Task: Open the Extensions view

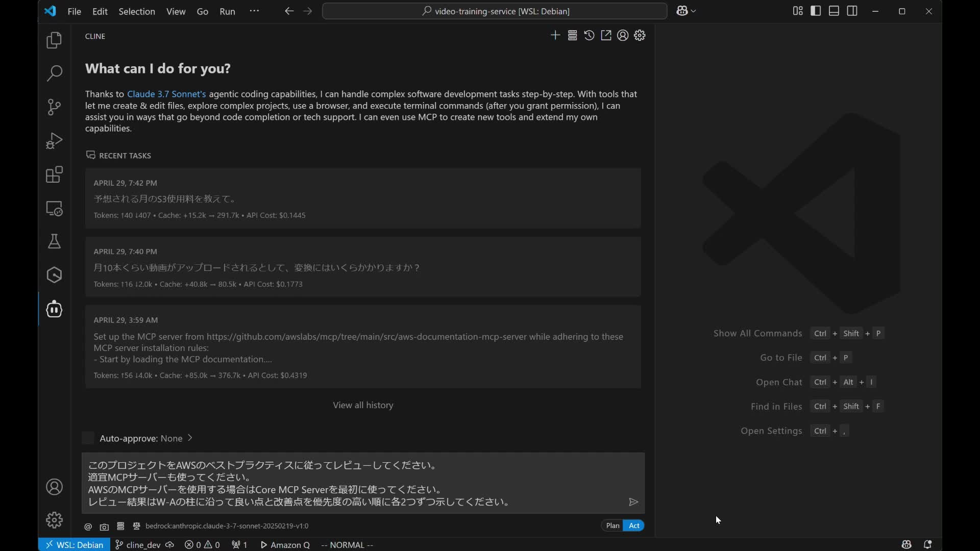Action: click(54, 174)
